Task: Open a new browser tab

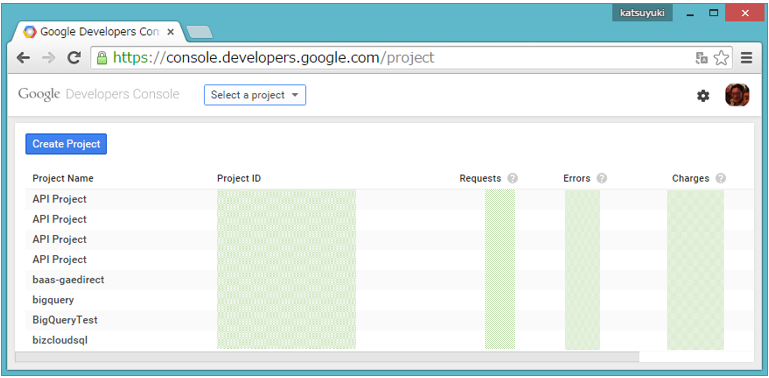Action: (199, 32)
